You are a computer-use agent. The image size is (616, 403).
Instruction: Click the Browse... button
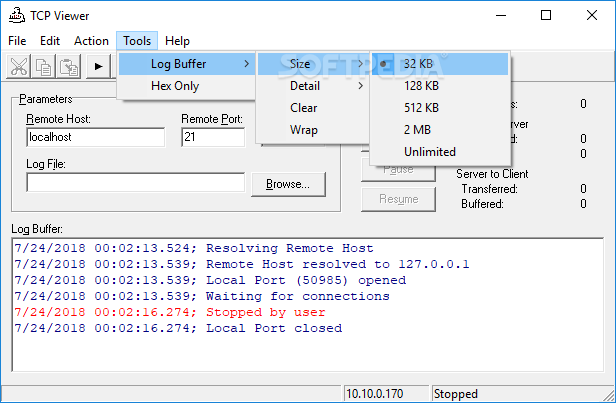pos(288,184)
